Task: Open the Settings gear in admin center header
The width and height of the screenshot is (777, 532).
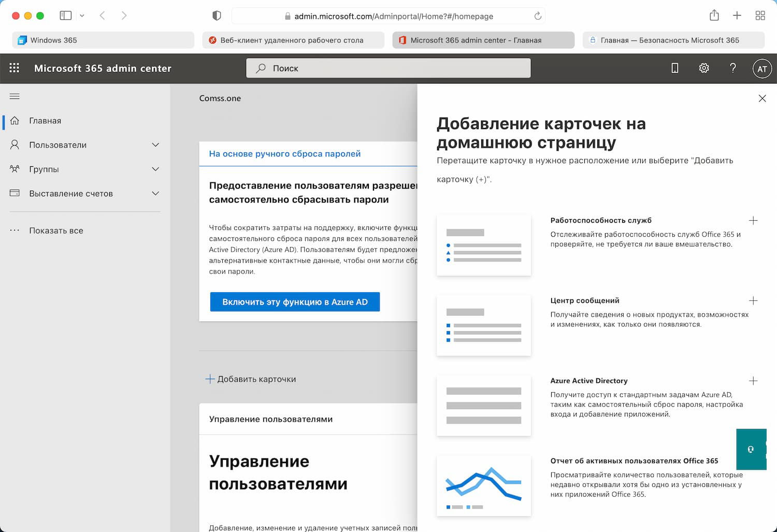Action: tap(703, 68)
